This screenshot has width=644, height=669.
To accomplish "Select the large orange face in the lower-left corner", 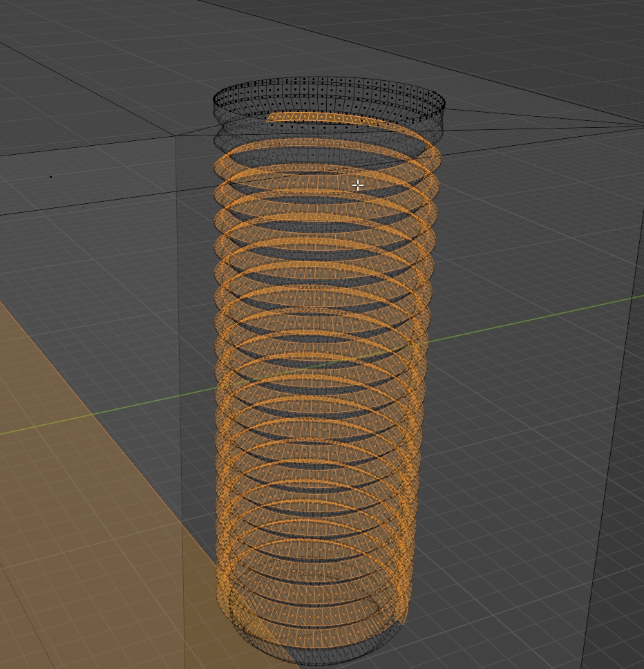I will (83, 539).
